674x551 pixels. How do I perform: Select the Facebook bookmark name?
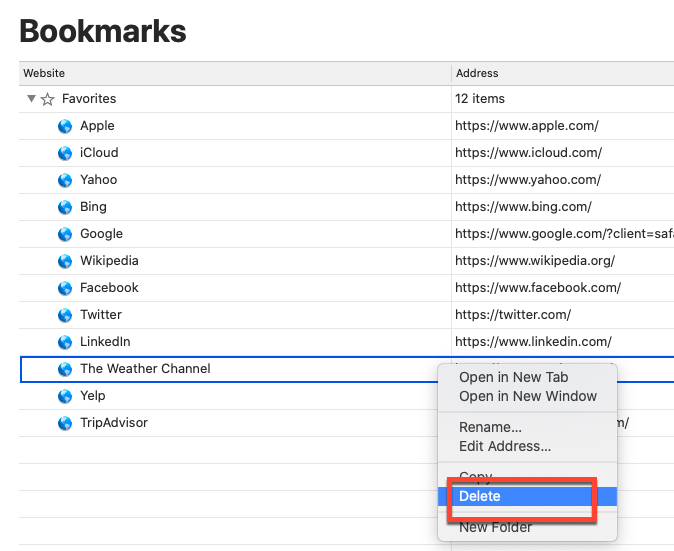point(109,288)
